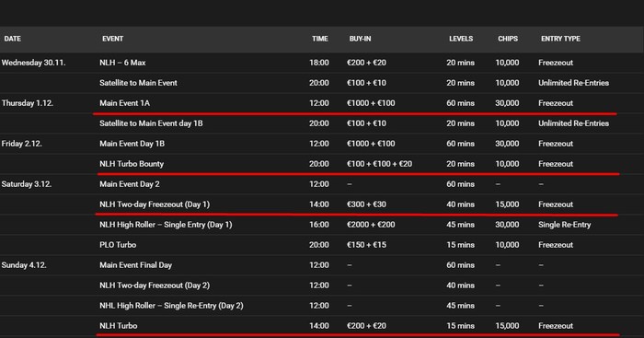This screenshot has width=644, height=338.
Task: Select the 14:00 time of Two-day Freezeout Day 1
Action: coord(319,204)
